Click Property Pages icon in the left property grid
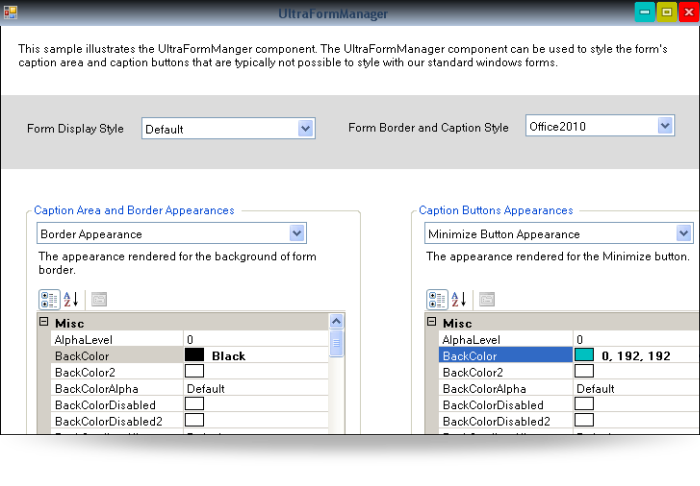This screenshot has height=486, width=700. (x=99, y=299)
